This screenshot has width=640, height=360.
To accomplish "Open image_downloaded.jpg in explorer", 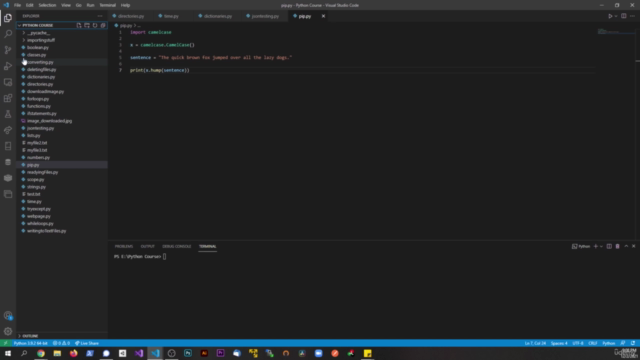I will click(49, 121).
